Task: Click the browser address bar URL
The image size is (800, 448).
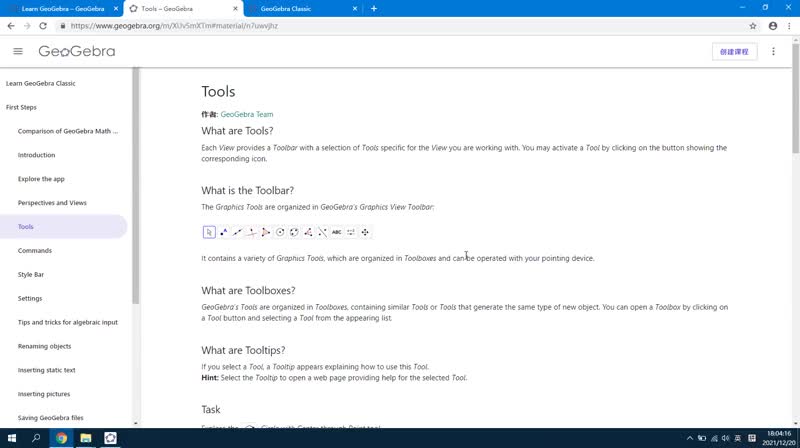Action: [x=174, y=26]
